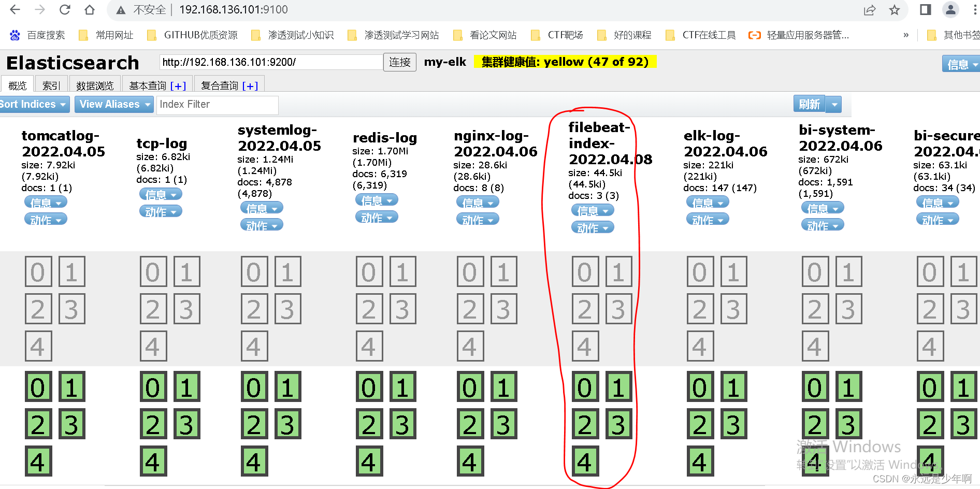Click the Index Filter input
980x489 pixels.
coord(218,104)
